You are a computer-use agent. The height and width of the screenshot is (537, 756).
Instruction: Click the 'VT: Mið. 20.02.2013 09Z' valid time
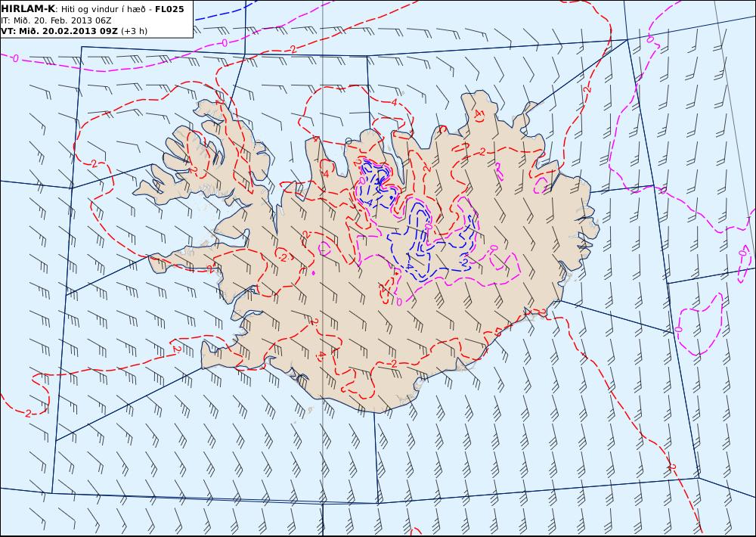point(59,31)
